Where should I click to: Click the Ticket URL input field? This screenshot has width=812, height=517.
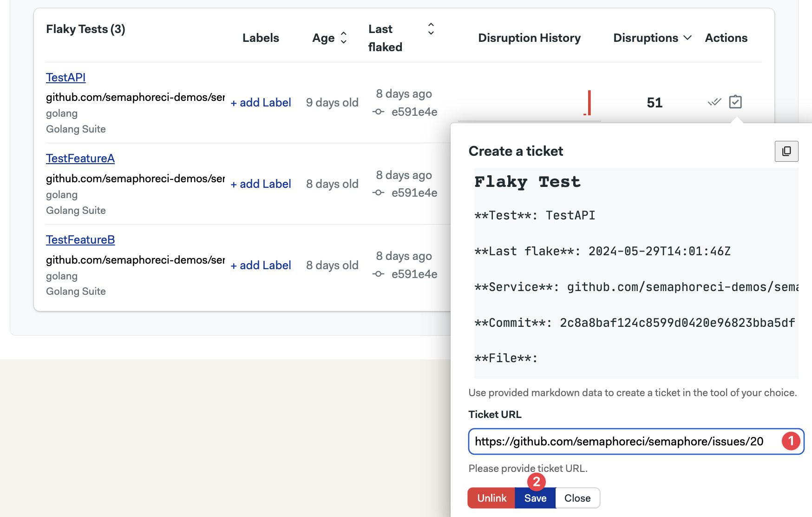coord(636,441)
